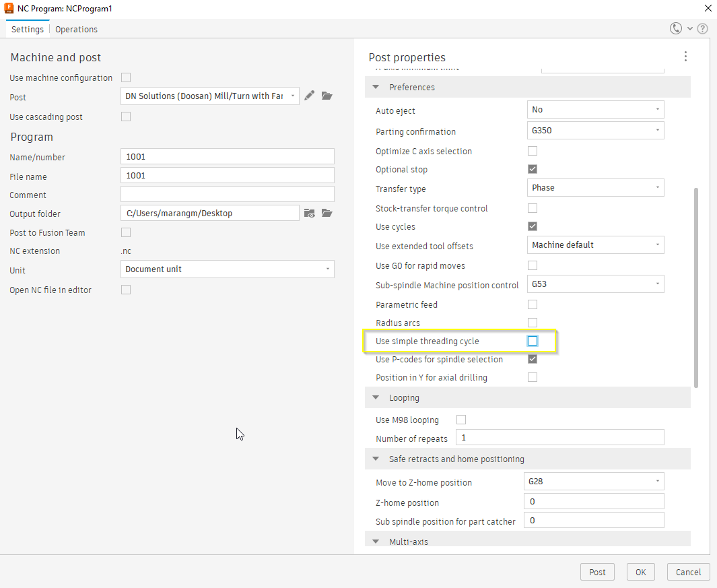Open the Parting confirmation dropdown
The width and height of the screenshot is (717, 588).
595,130
